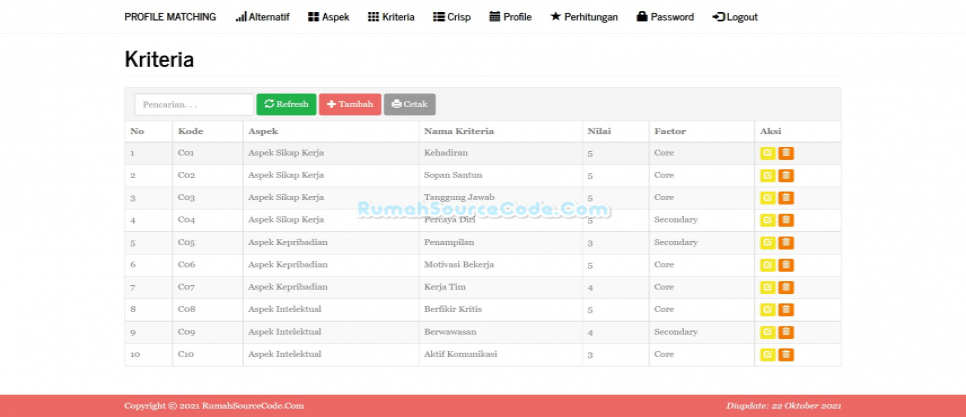The image size is (966, 417).
Task: Delete the Penampilan row
Action: click(786, 243)
